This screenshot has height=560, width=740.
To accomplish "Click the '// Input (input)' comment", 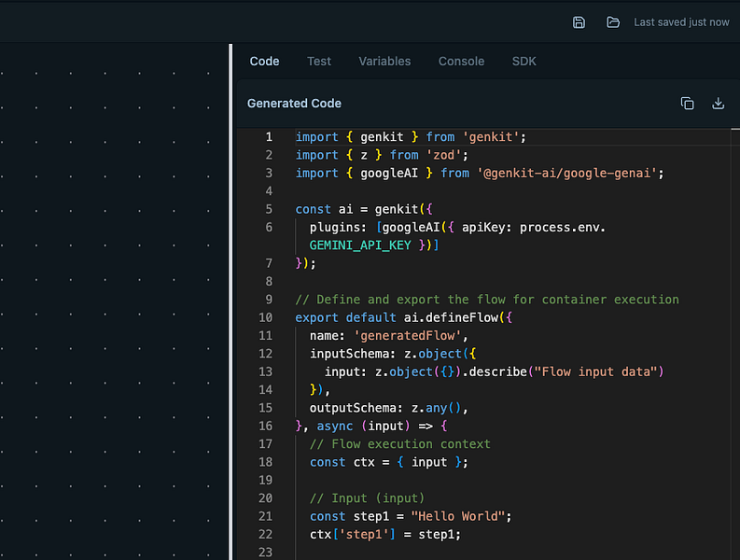I will pyautogui.click(x=367, y=498).
